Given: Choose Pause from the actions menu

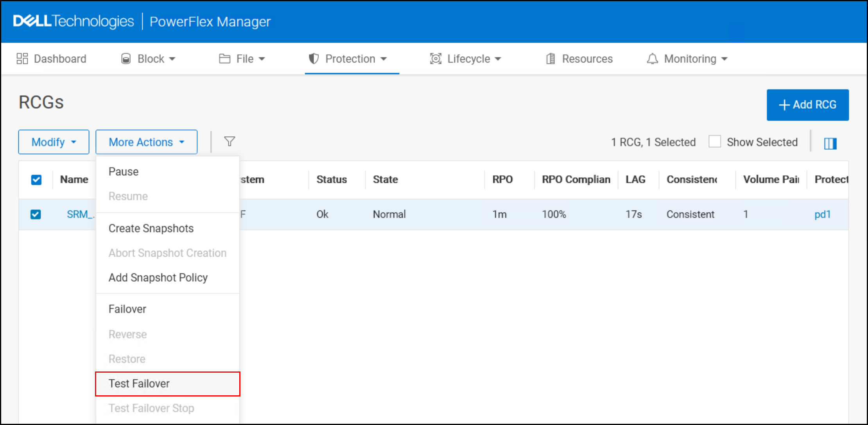Looking at the screenshot, I should click(x=168, y=171).
